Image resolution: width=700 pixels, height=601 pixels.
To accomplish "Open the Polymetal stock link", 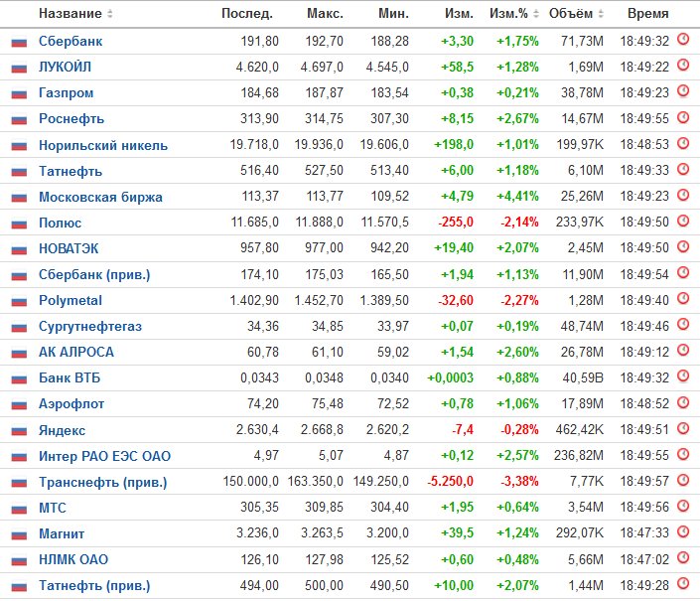I will click(x=70, y=300).
